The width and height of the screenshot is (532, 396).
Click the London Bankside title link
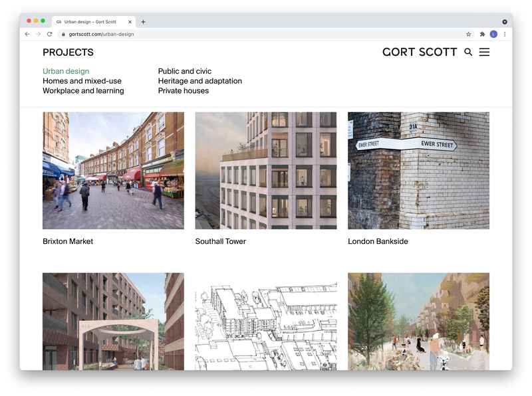click(x=378, y=241)
